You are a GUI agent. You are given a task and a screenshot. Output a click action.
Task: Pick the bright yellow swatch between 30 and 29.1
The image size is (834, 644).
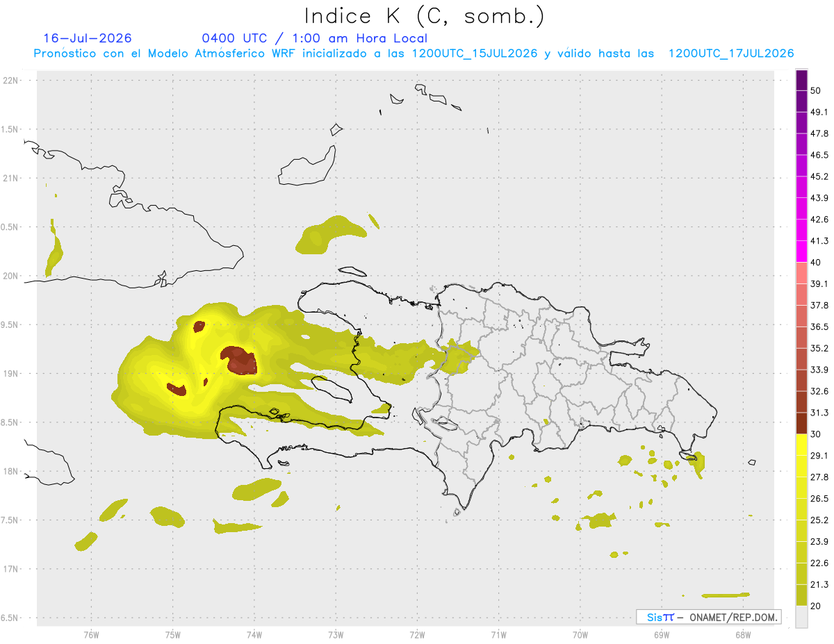click(801, 445)
